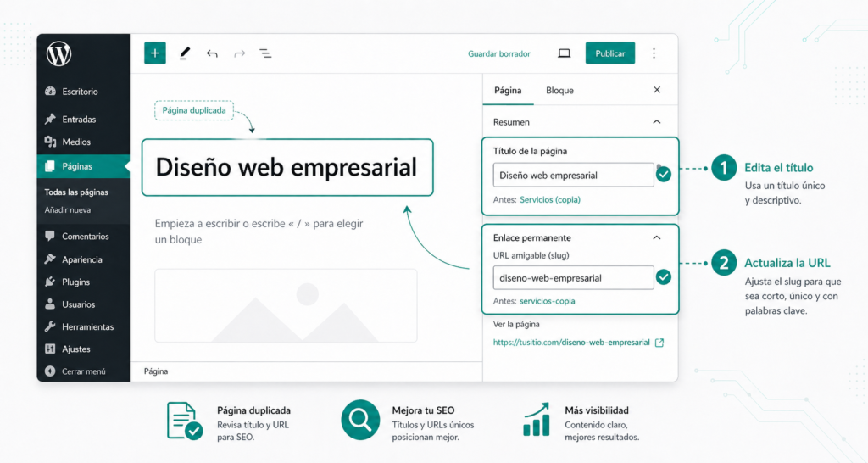The image size is (868, 463).
Task: Click the Plugins plug icon
Action: [50, 282]
